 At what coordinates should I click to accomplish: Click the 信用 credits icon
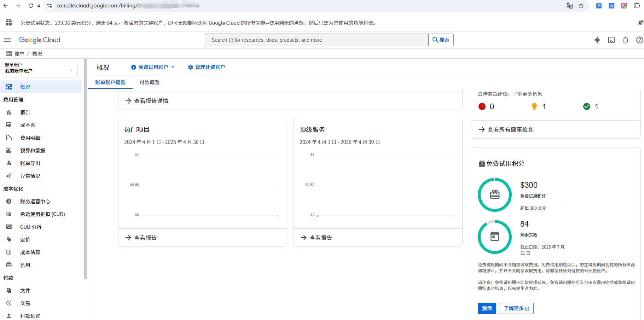9,265
